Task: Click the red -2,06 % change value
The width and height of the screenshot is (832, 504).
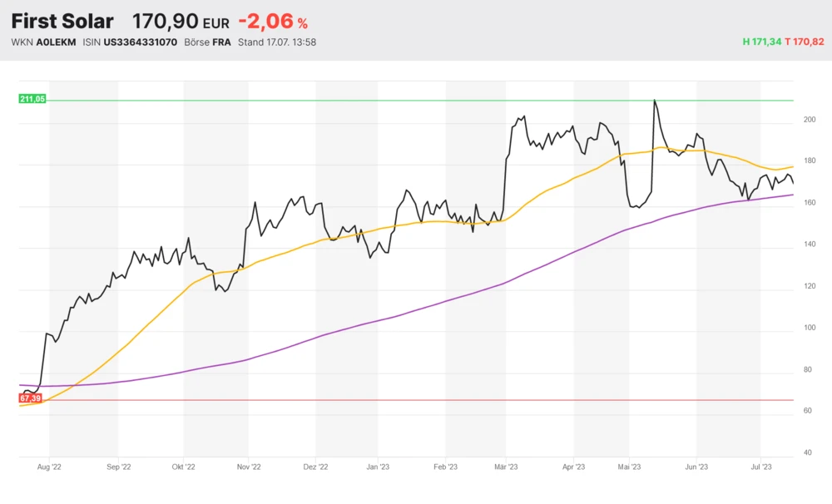Action: (x=272, y=22)
